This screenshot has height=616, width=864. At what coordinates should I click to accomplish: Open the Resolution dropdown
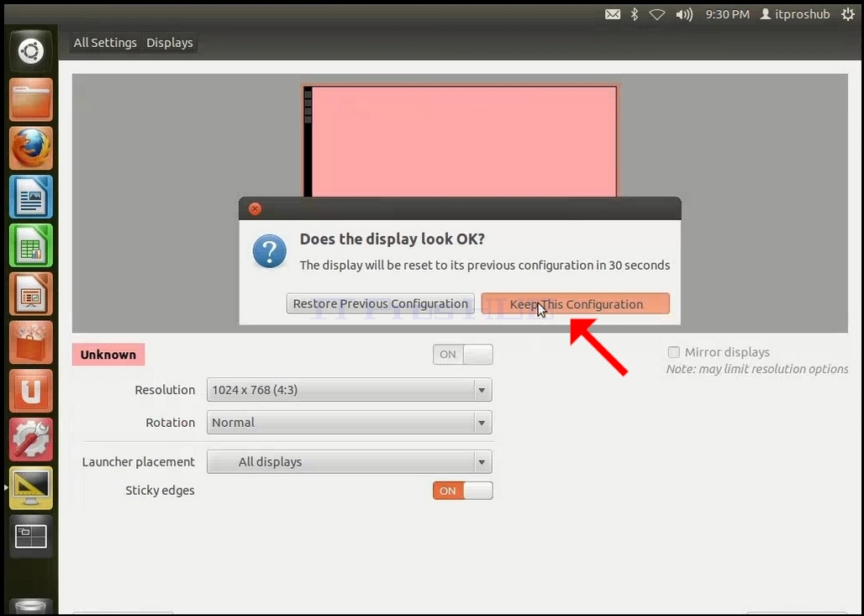[350, 390]
